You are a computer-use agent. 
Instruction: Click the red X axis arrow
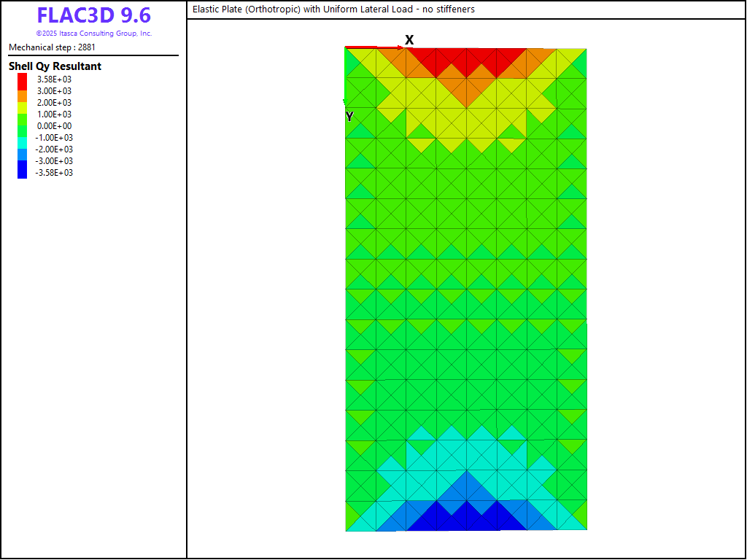pyautogui.click(x=372, y=47)
